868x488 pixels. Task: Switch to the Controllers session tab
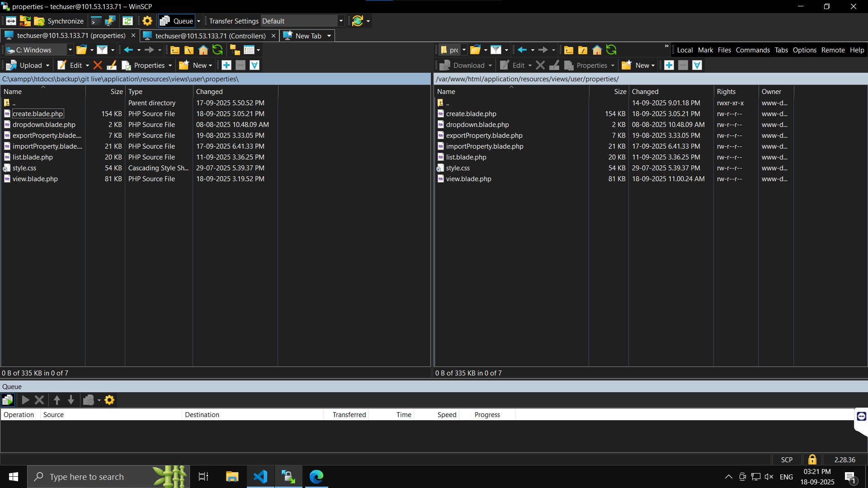[x=210, y=36]
